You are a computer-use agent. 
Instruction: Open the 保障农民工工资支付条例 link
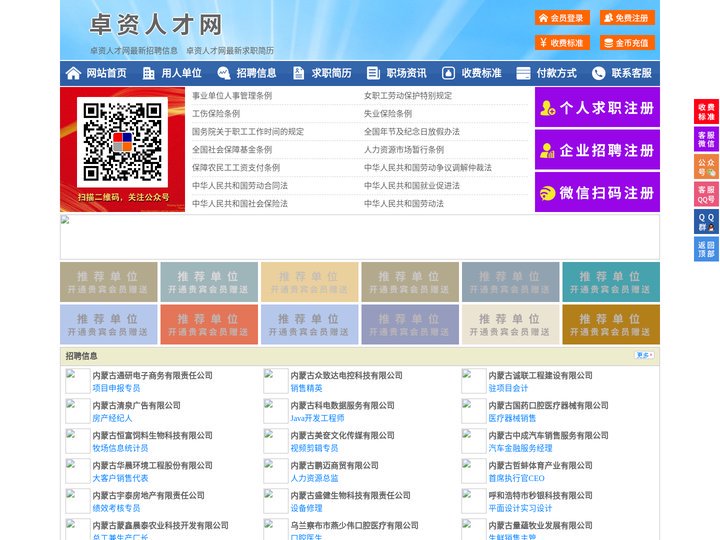[236, 168]
